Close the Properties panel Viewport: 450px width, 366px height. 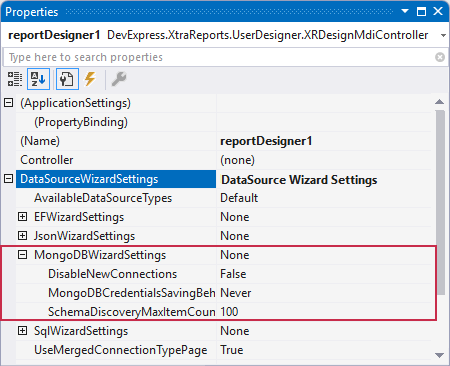pos(438,11)
